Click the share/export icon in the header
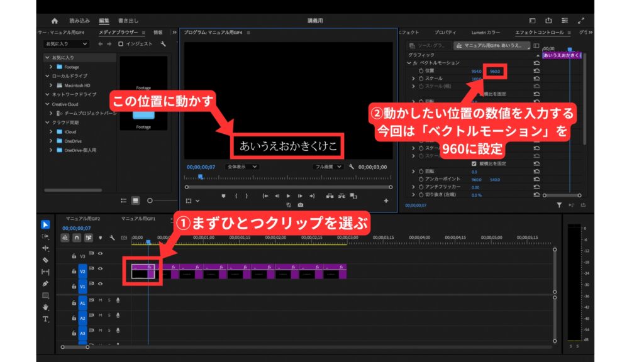The height and width of the screenshot is (362, 644). (x=548, y=21)
